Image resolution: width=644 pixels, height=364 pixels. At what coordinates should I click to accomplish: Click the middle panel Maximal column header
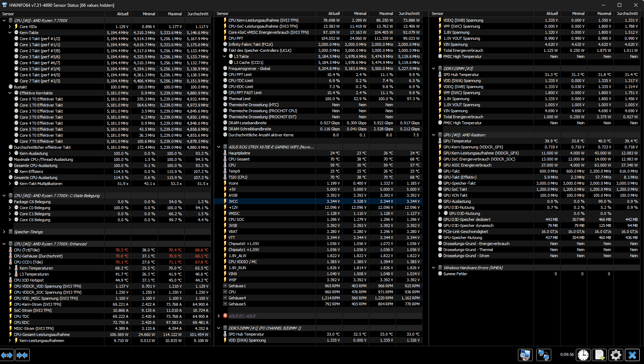pos(382,13)
